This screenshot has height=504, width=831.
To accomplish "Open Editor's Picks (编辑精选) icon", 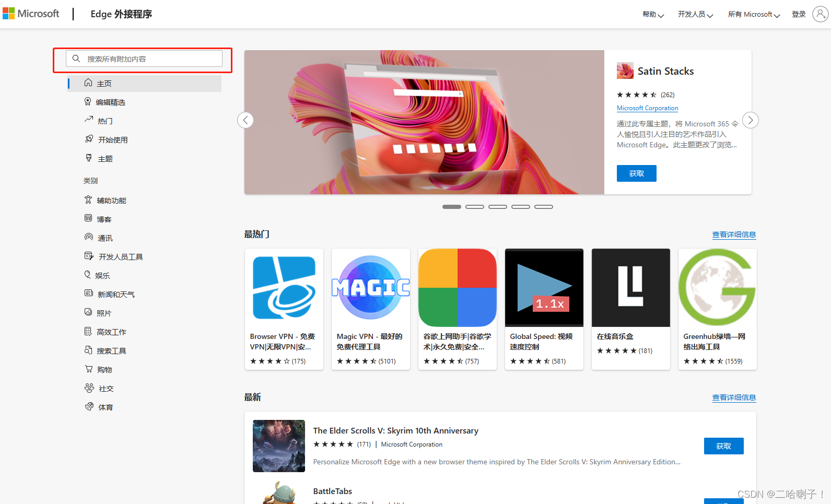I will 88,102.
